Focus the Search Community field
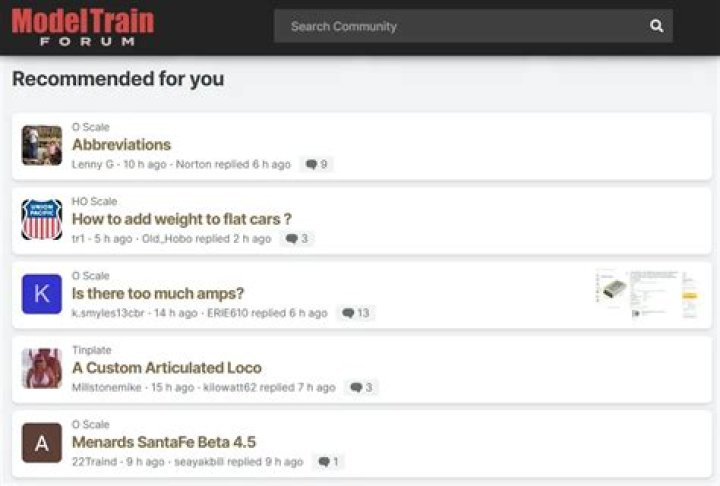Screen dimensions: 720x486 (x=460, y=26)
